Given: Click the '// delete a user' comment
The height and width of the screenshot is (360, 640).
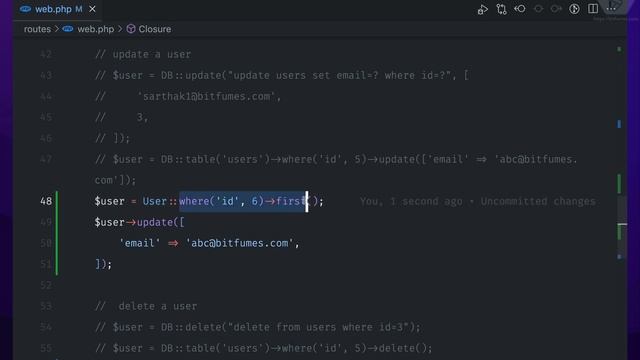Looking at the screenshot, I should tap(146, 306).
